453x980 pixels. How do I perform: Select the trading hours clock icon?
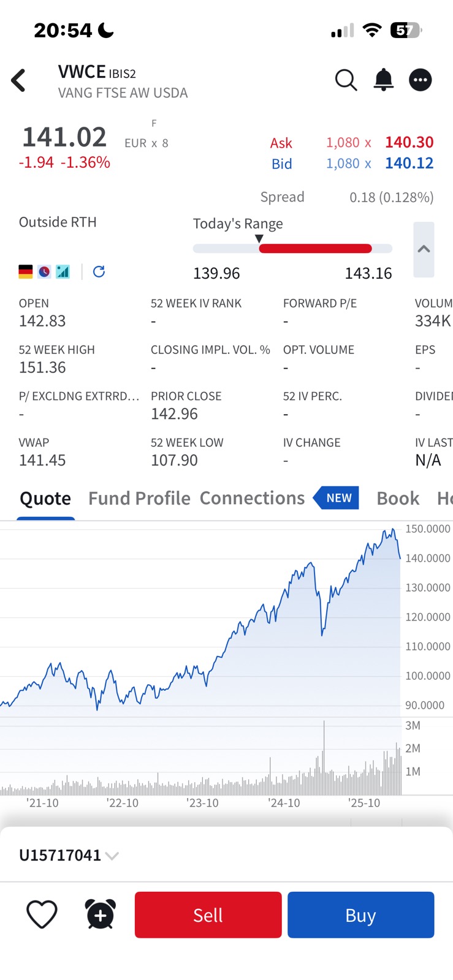click(44, 271)
